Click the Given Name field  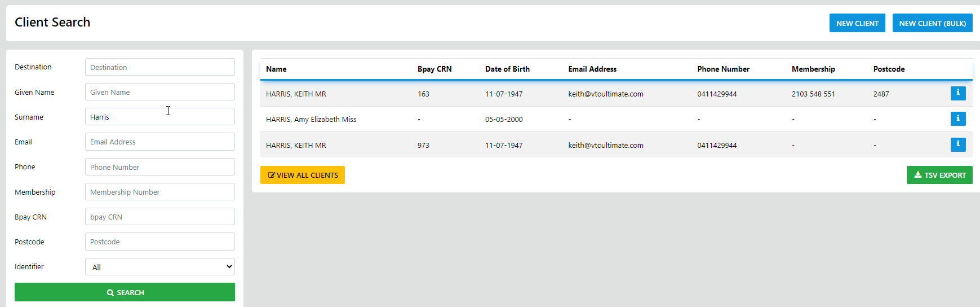(159, 92)
